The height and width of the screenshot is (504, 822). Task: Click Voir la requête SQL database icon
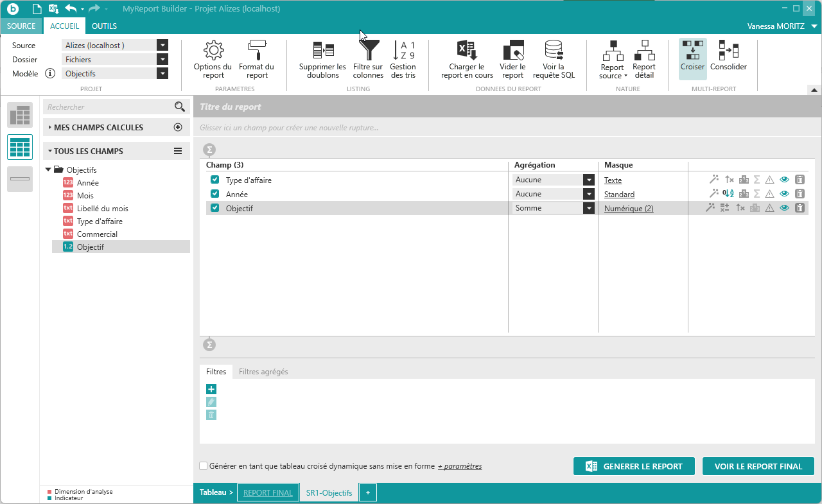[x=554, y=51]
